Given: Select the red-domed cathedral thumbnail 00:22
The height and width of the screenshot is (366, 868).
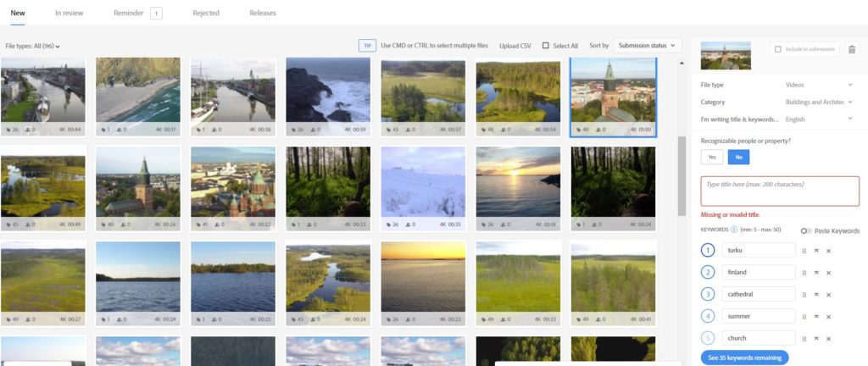Looking at the screenshot, I should coord(233,188).
